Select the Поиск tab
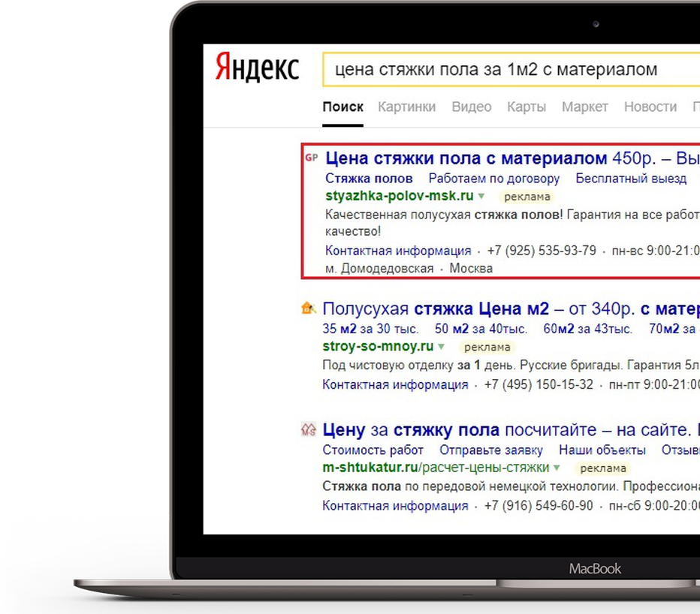The image size is (700, 614). [x=342, y=107]
